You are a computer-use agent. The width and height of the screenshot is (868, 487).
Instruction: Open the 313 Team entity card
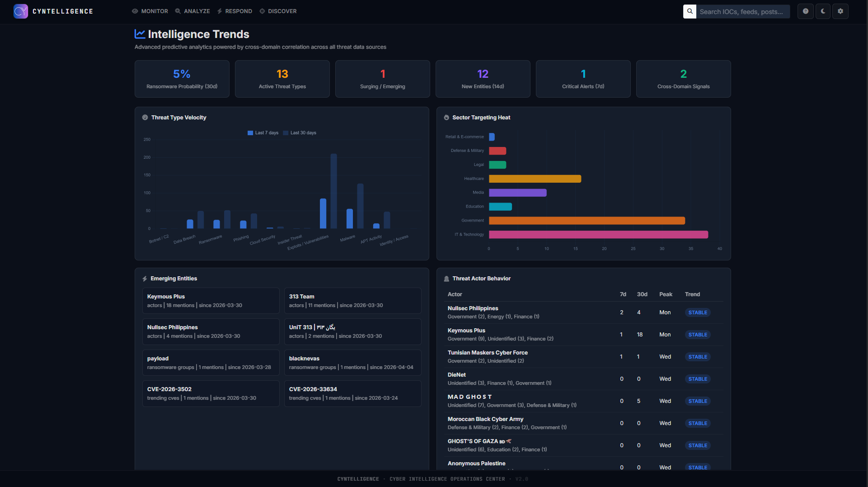tap(353, 301)
